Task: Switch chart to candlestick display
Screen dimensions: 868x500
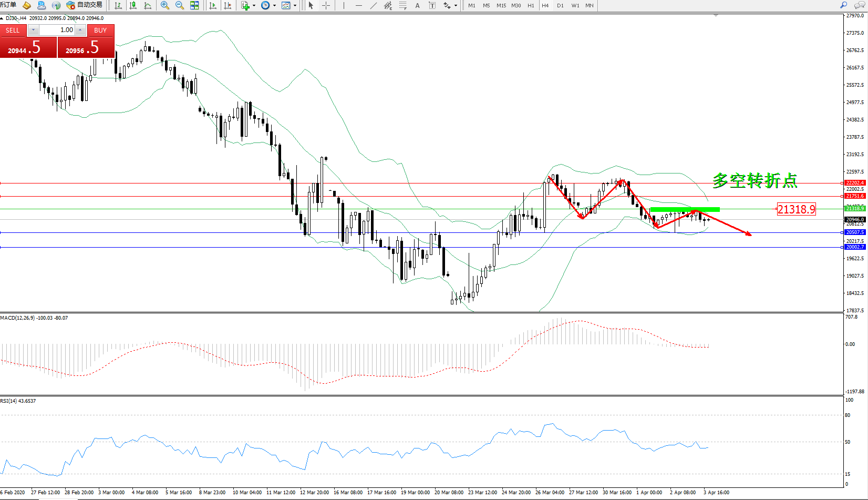Action: point(133,5)
